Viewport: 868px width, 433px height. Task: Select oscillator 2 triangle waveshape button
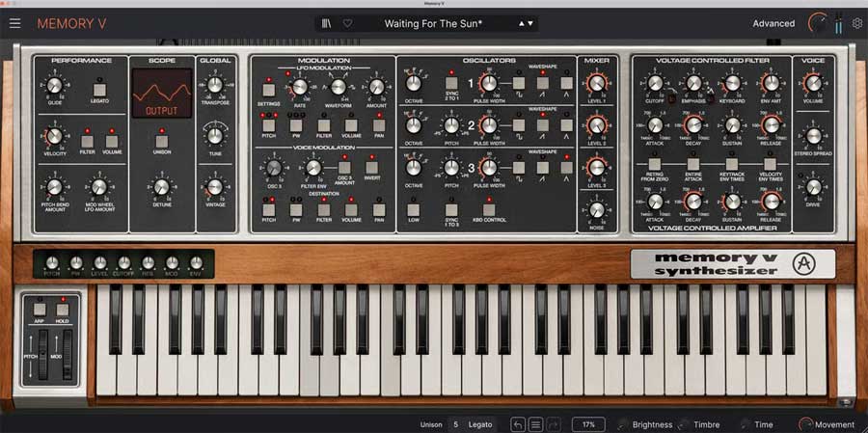566,125
